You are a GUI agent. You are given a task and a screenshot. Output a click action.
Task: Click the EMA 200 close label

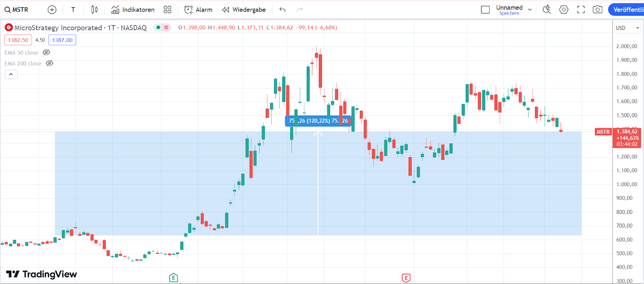coord(23,64)
